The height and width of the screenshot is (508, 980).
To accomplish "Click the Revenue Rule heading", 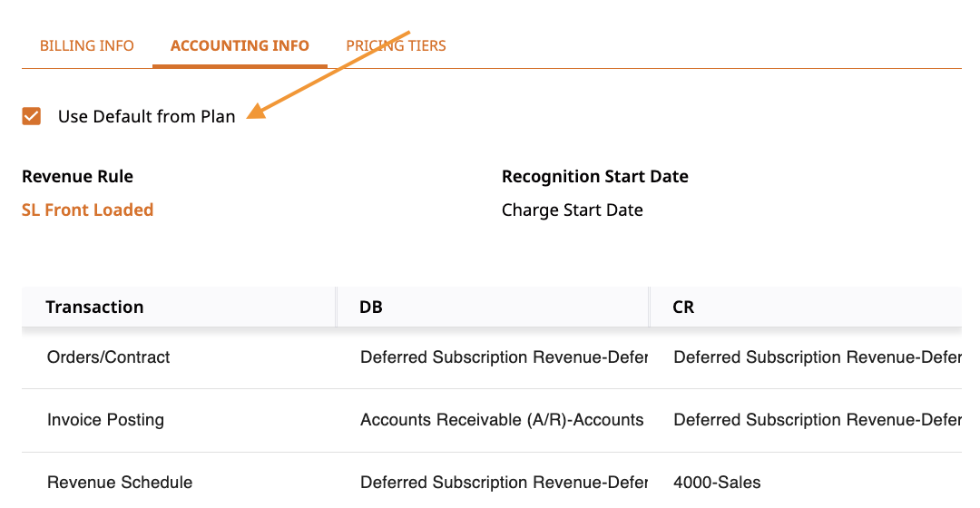I will click(77, 176).
